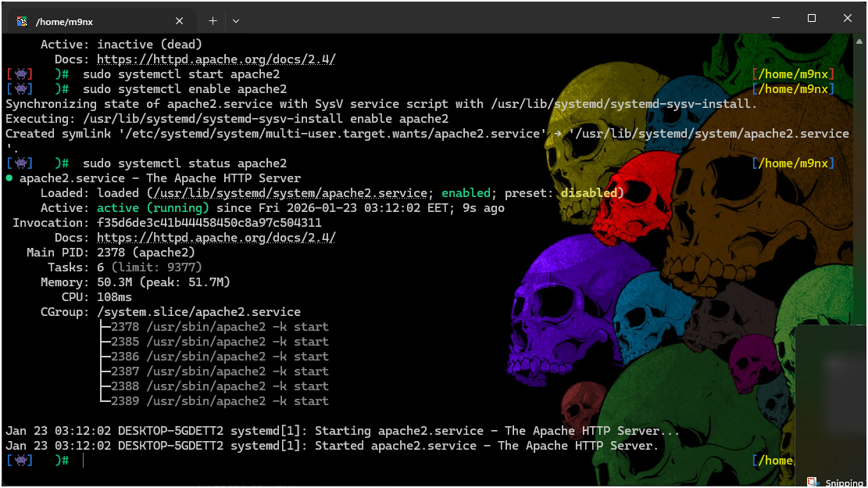Open the new tab dropdown chevron

236,20
